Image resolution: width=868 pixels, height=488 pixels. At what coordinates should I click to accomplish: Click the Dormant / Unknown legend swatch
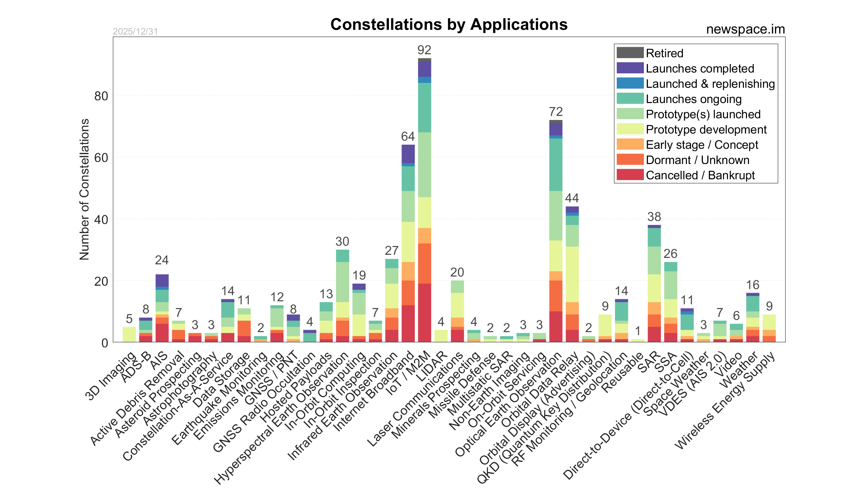[630, 160]
